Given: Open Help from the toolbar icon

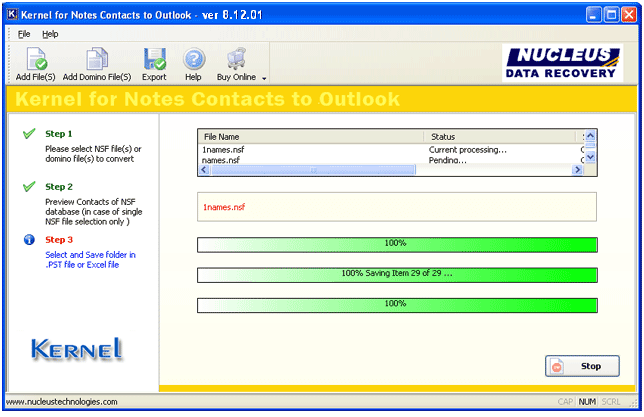Looking at the screenshot, I should pos(193,59).
